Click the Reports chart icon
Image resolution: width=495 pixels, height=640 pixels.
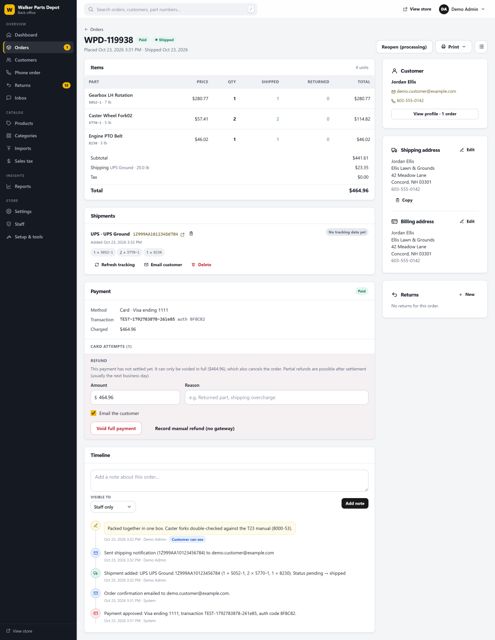(9, 186)
